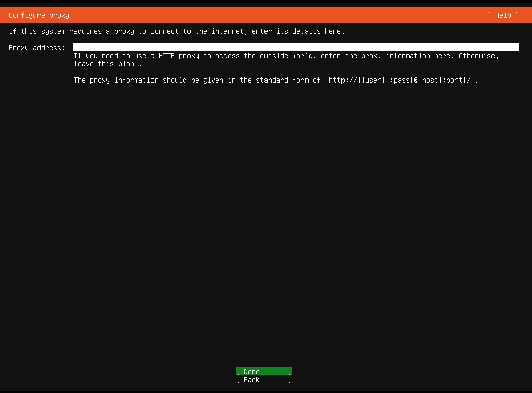This screenshot has height=393, width=532.
Task: Click the line starting 'The proxy information should be given'
Action: (x=276, y=80)
